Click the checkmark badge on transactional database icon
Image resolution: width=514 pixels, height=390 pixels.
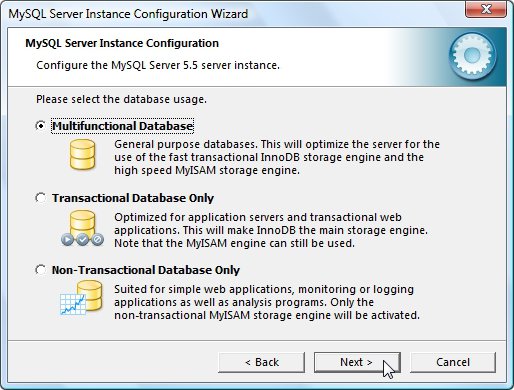(82, 239)
